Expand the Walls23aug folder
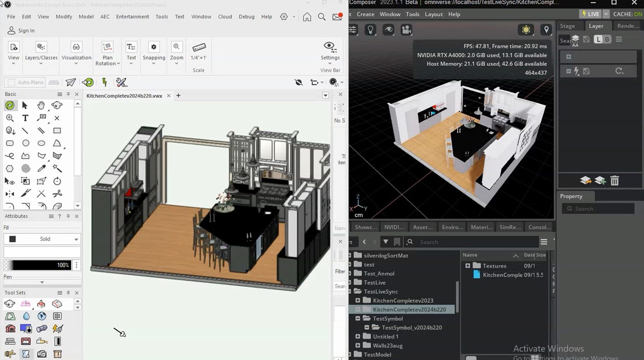The image size is (644, 360). coord(358,345)
